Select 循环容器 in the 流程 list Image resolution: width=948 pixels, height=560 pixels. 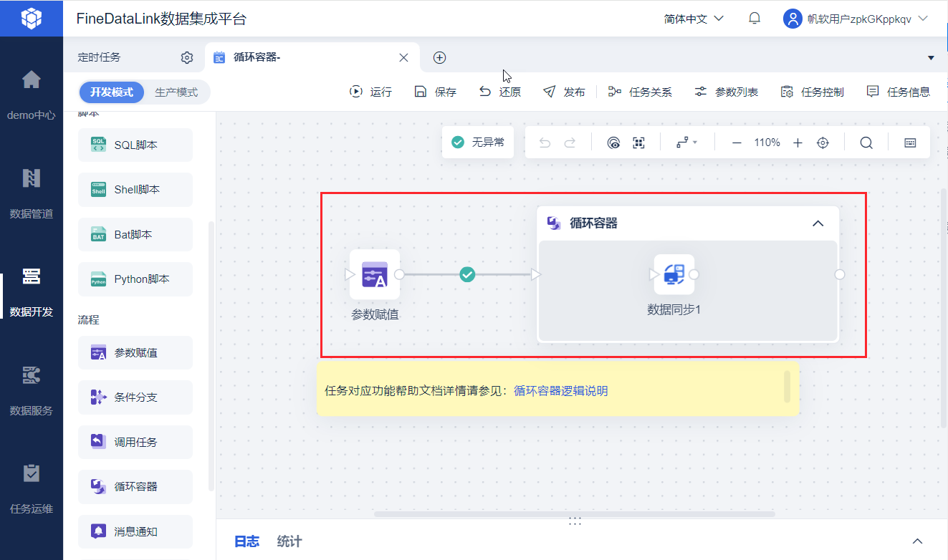(135, 486)
